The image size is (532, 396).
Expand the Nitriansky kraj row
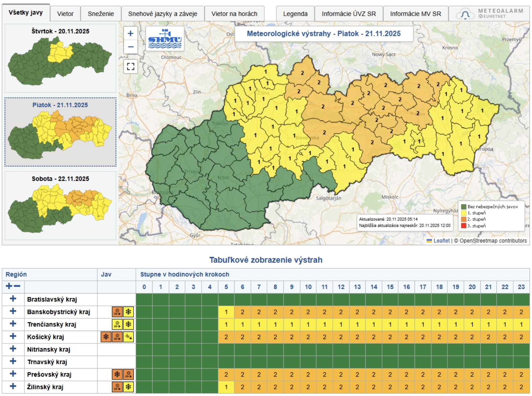click(13, 349)
